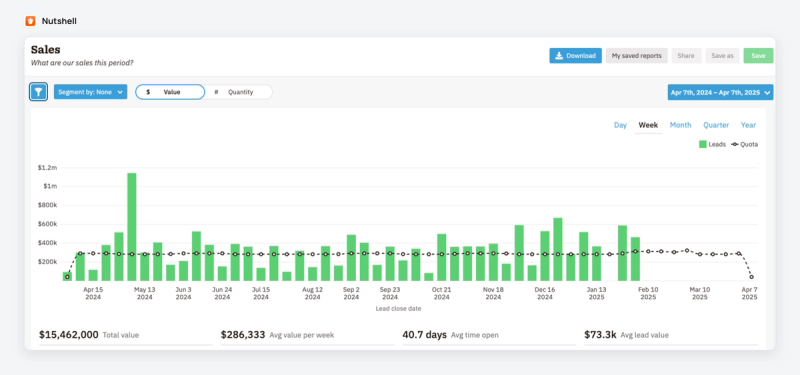Click the Nutshell logo icon
Viewport: 800px width, 375px height.
pyautogui.click(x=31, y=21)
